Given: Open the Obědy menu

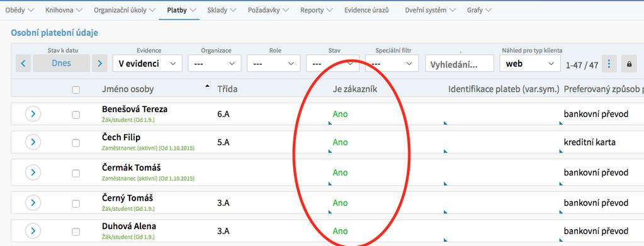Looking at the screenshot, I should click(20, 10).
